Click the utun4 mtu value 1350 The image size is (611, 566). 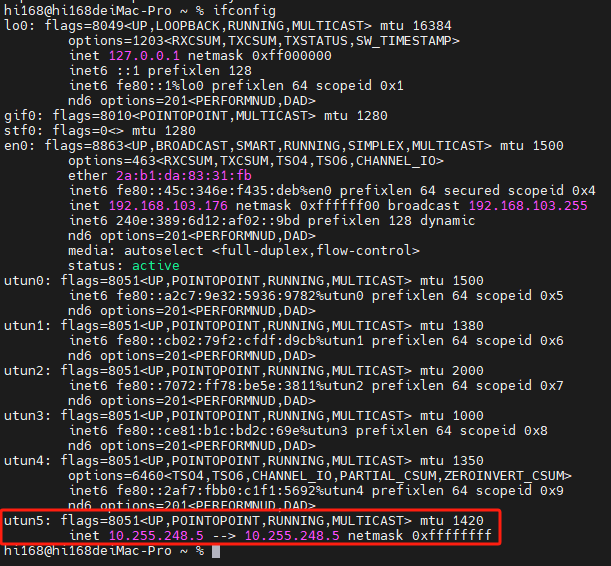[468, 460]
